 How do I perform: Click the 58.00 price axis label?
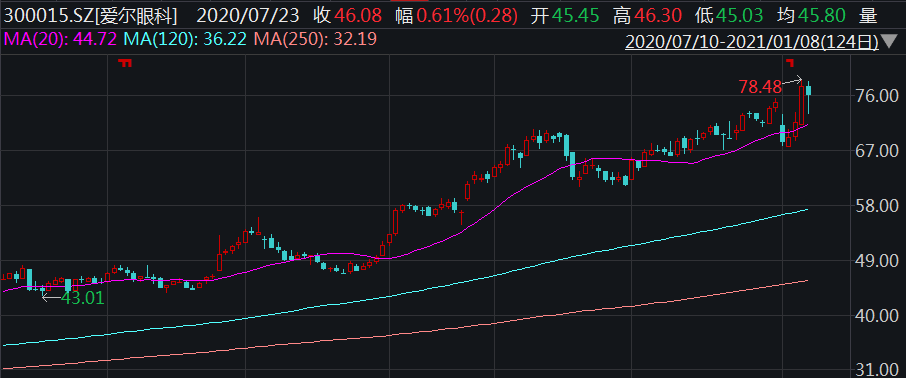click(x=876, y=206)
